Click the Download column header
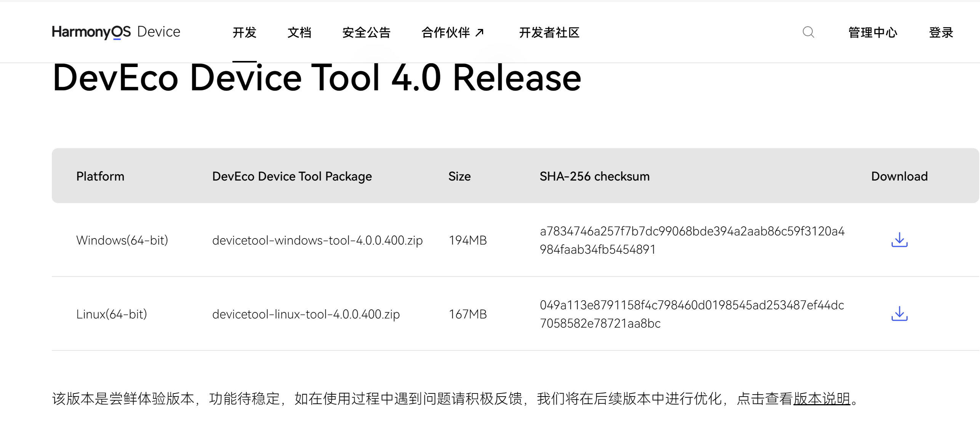Image resolution: width=980 pixels, height=443 pixels. point(899,176)
